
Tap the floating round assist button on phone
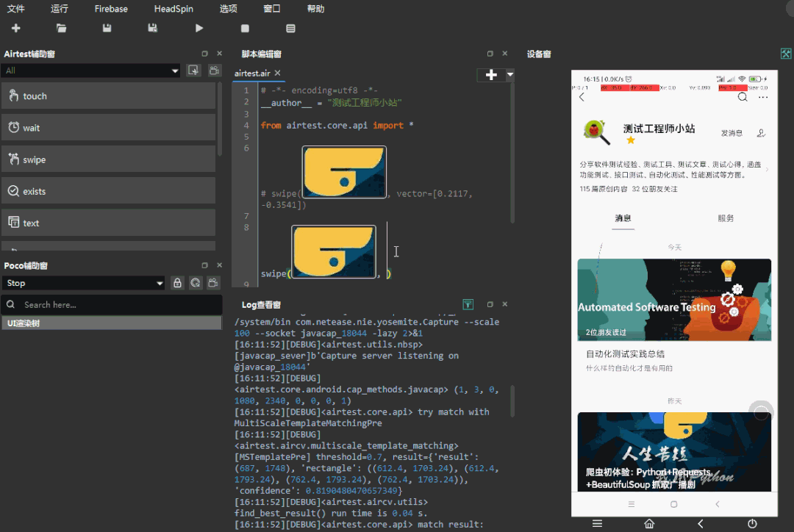761,412
